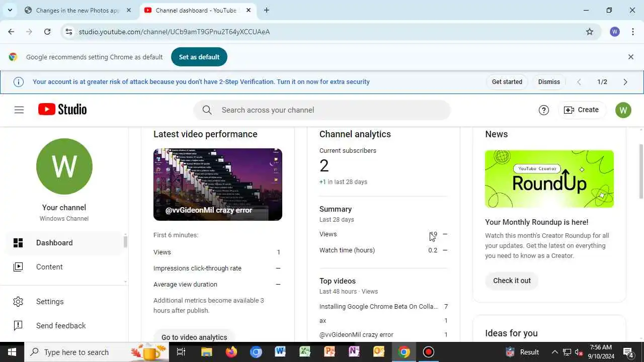The width and height of the screenshot is (644, 362).
Task: Click Get started for 2-Step Verification
Action: tap(507, 82)
